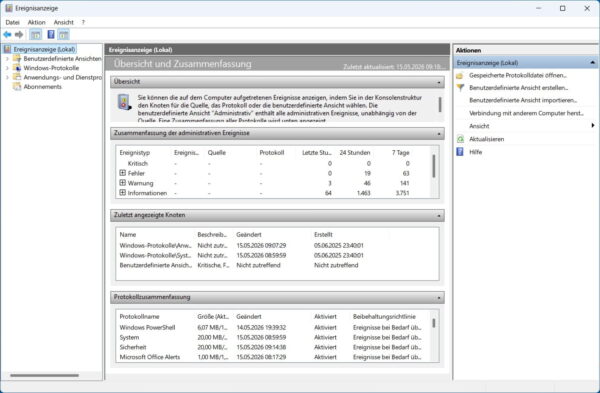The image size is (600, 393).
Task: Expand Benutzerdefinierte Ansichten tree node
Action: tap(7, 59)
